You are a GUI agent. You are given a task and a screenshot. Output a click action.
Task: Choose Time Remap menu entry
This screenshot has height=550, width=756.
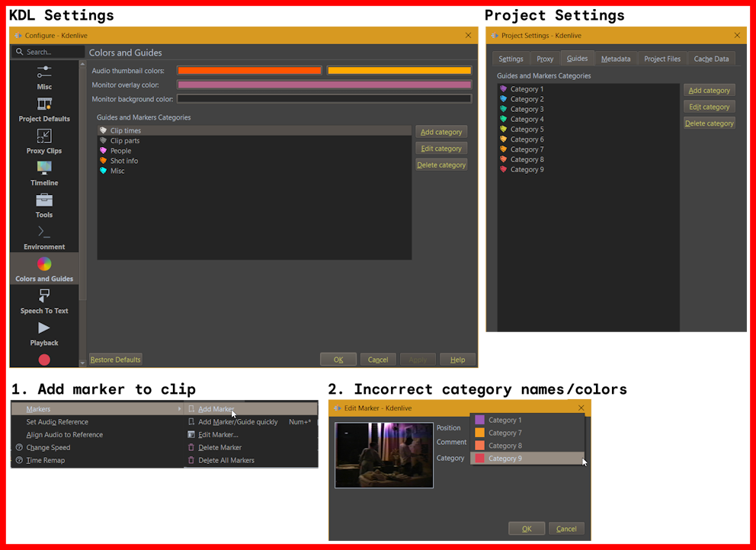[98, 460]
